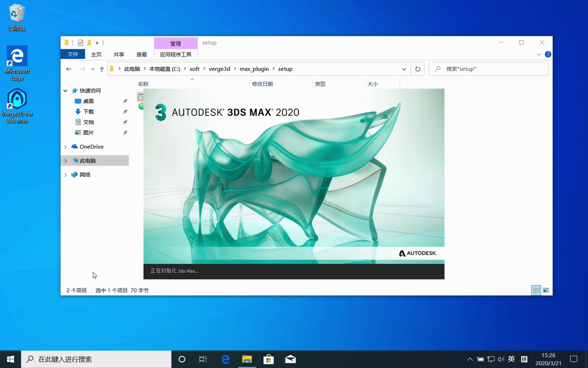
Task: Select 文档 in the navigation pane
Action: pyautogui.click(x=88, y=122)
